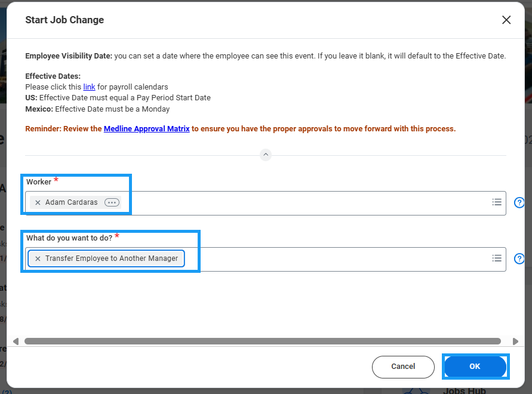The height and width of the screenshot is (394, 532).
Task: Select the Adam Cardaras name pill
Action: point(71,202)
